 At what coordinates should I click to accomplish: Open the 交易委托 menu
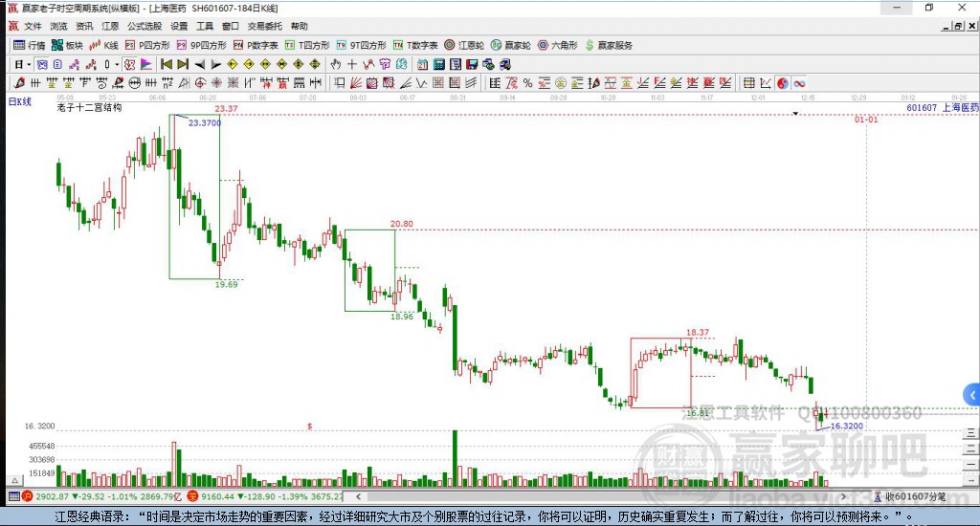coord(264,26)
